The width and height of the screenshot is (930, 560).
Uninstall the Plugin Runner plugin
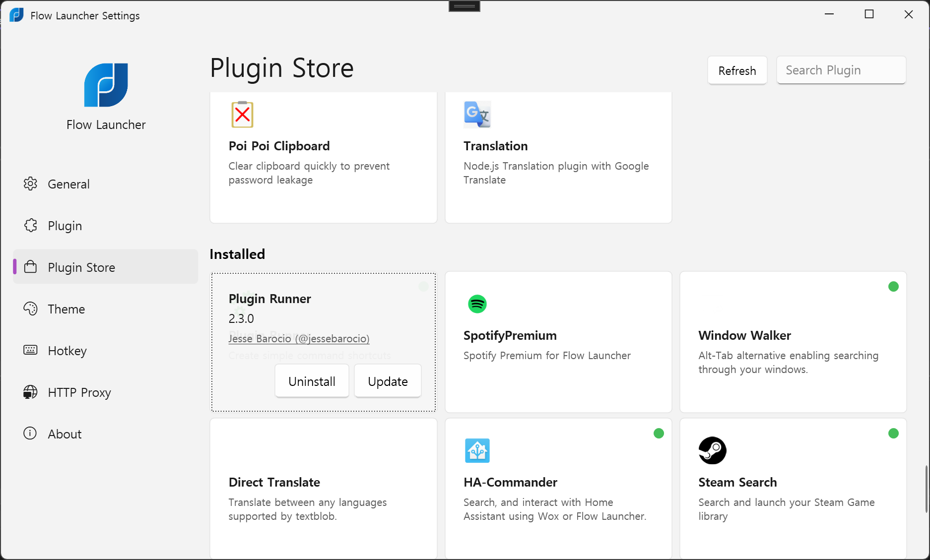pos(312,381)
